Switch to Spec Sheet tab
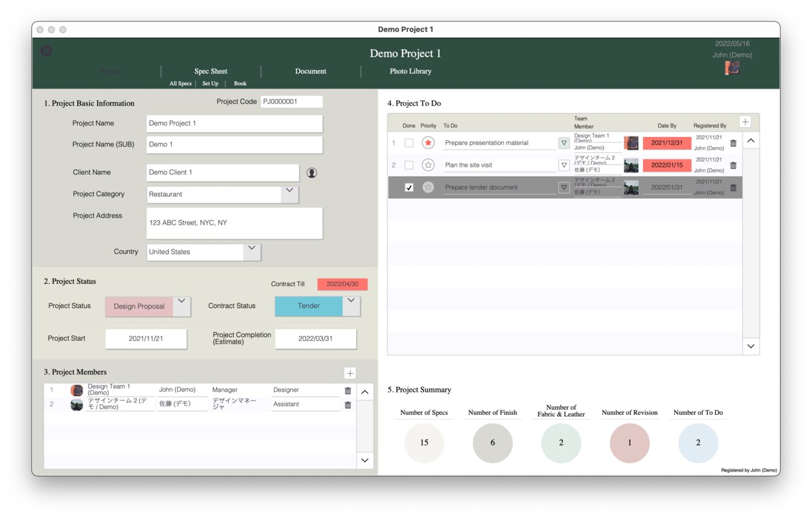812x518 pixels. 211,71
